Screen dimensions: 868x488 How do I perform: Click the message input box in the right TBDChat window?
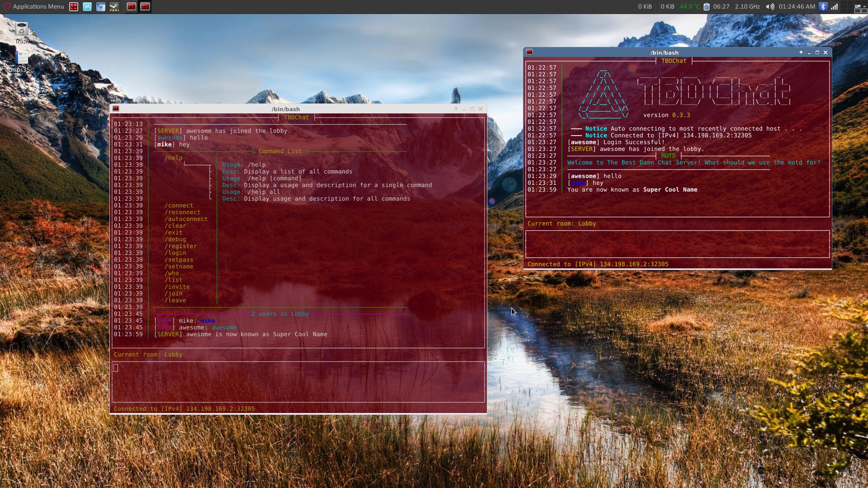pyautogui.click(x=677, y=244)
